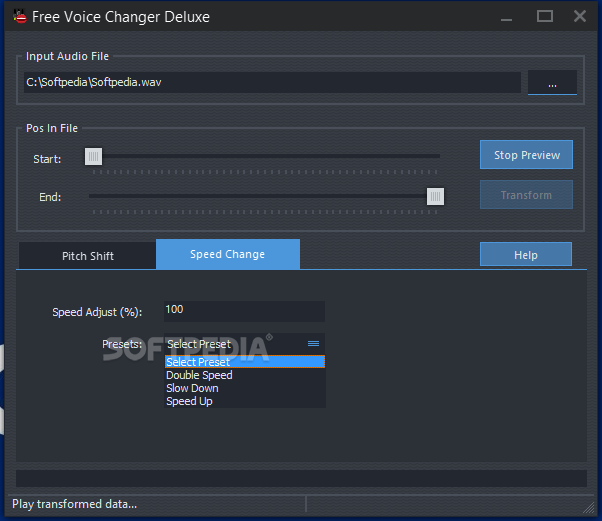
Task: Click in the Input Audio File path field
Action: pyautogui.click(x=272, y=82)
